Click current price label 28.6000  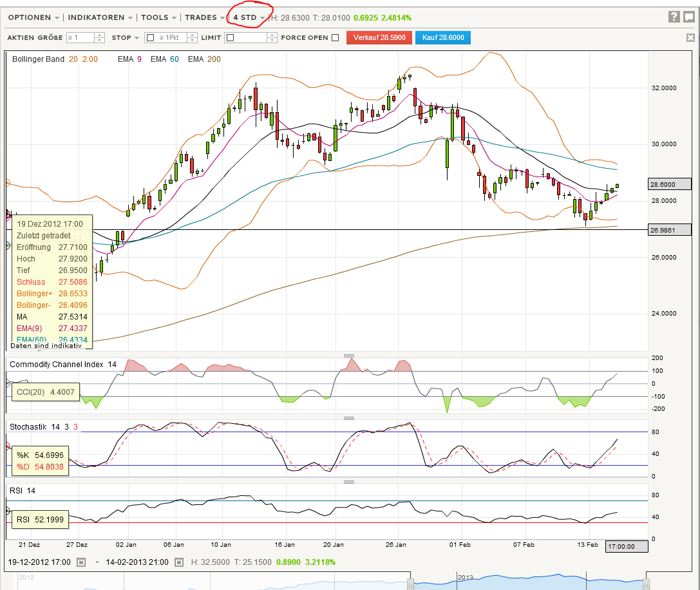point(669,184)
